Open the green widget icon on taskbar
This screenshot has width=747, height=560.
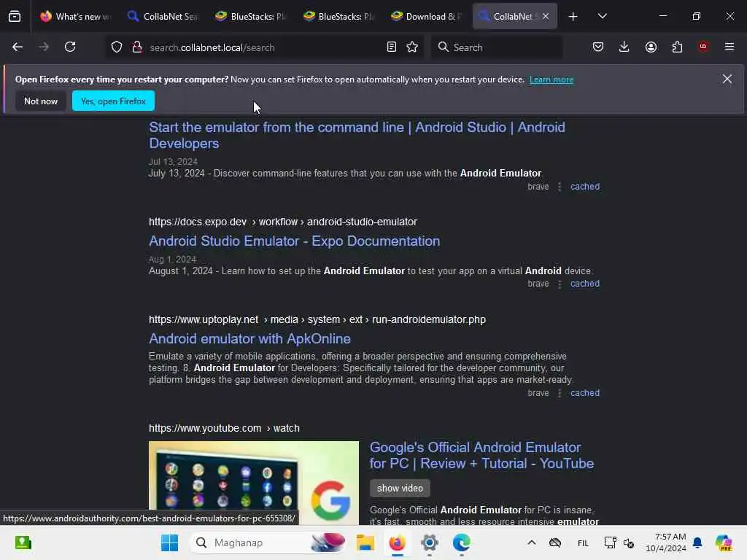[x=23, y=542]
